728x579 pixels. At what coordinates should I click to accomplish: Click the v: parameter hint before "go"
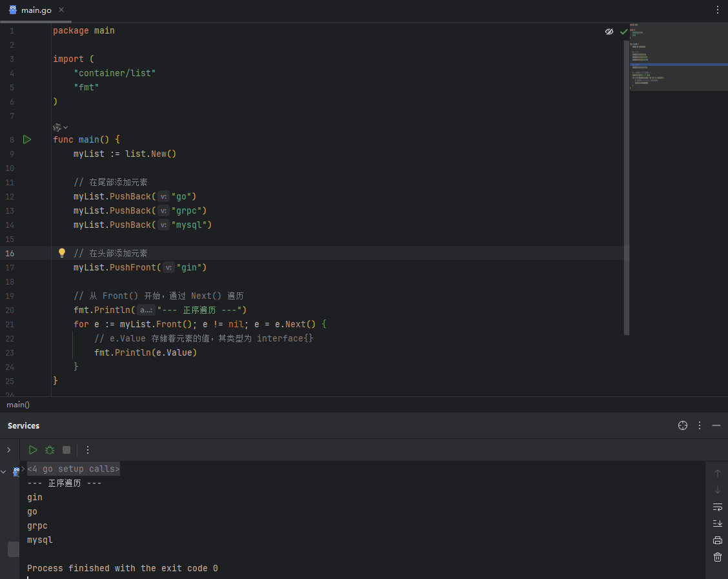(163, 196)
